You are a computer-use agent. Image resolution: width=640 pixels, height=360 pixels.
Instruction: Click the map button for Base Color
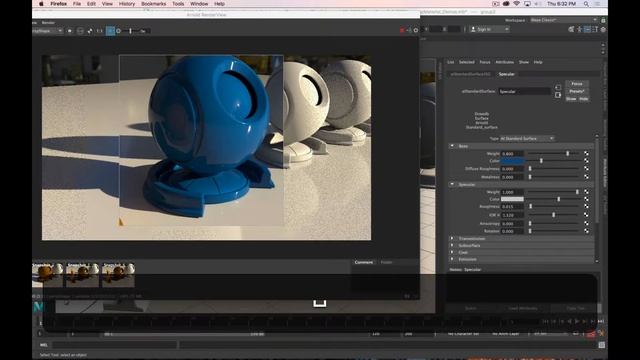587,161
